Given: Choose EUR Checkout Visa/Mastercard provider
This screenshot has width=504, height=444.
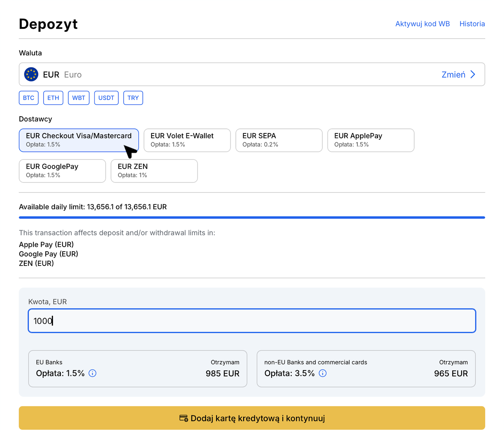Looking at the screenshot, I should point(79,140).
